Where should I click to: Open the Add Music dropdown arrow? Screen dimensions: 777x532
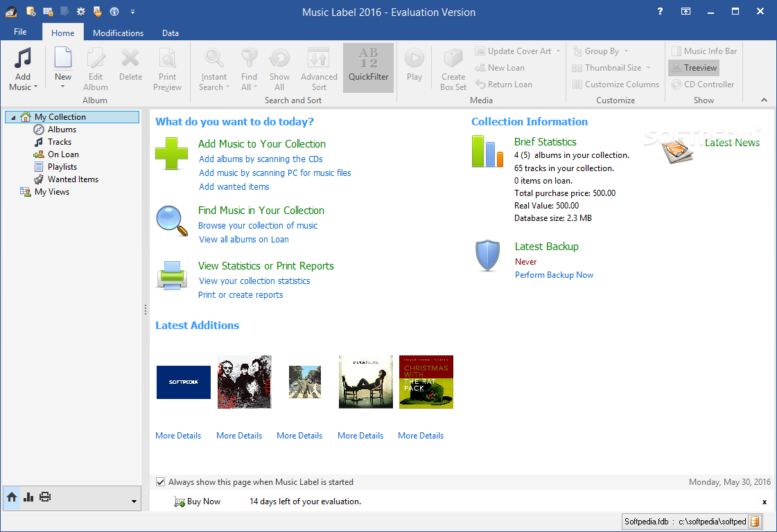[35, 87]
